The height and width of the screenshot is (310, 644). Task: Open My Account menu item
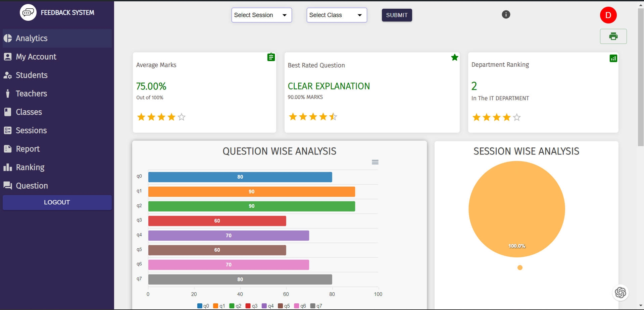pyautogui.click(x=57, y=57)
